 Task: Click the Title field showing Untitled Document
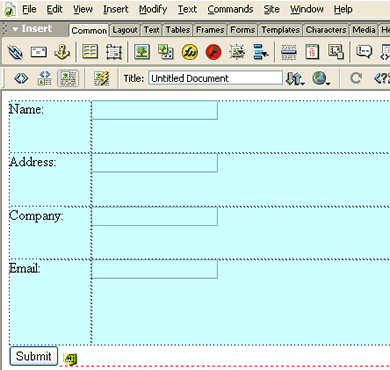click(215, 78)
